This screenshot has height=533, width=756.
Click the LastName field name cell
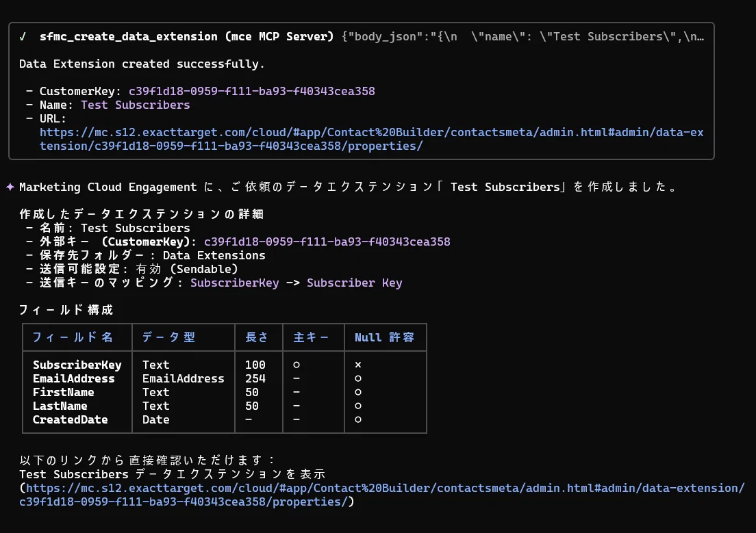[60, 406]
